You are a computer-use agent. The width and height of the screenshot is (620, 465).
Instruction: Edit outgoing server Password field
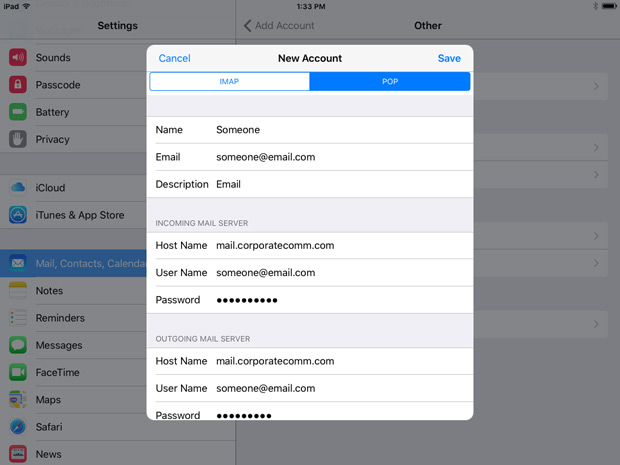pyautogui.click(x=310, y=412)
